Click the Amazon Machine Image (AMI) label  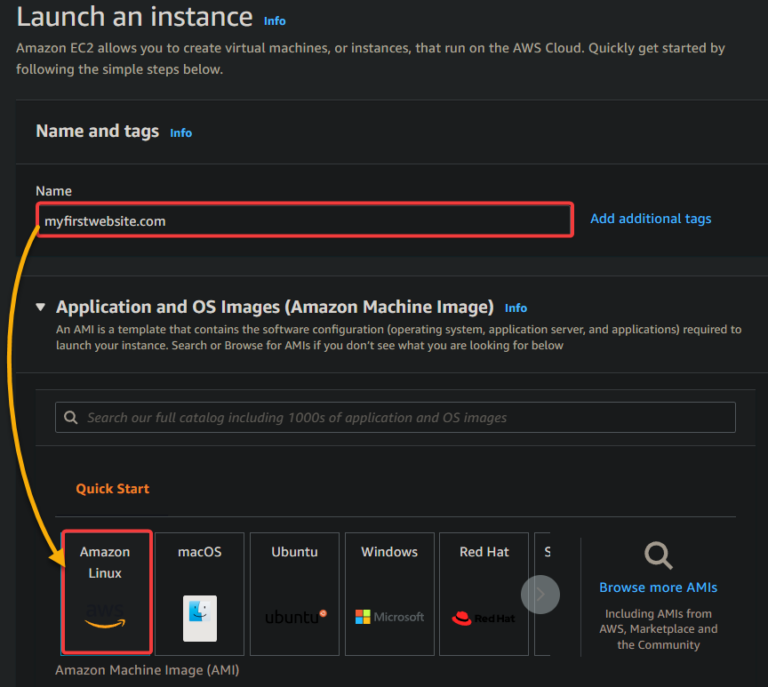coord(147,670)
